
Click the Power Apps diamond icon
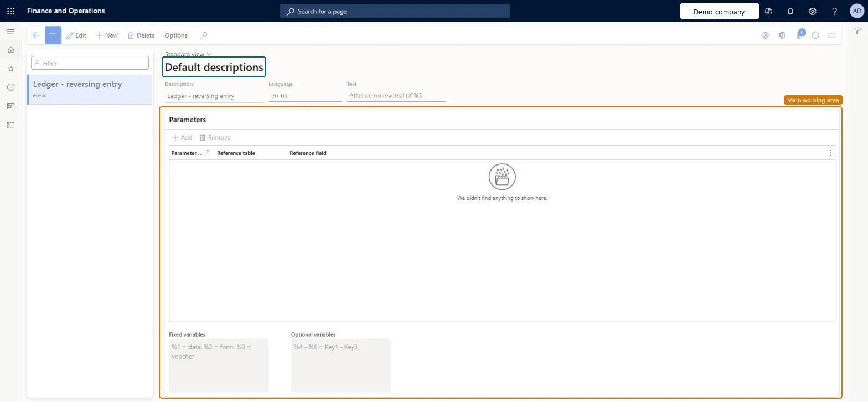pos(765,35)
